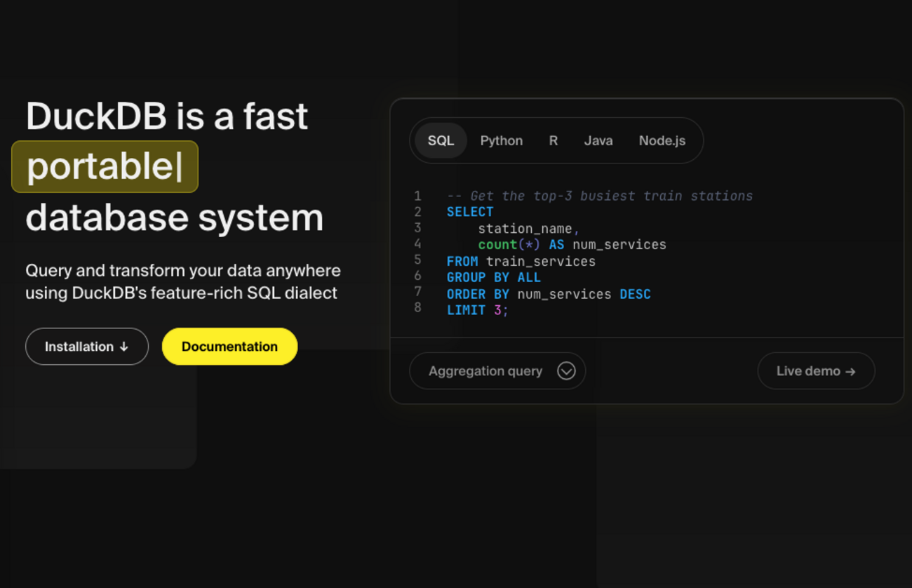Expand the query example selector
The image size is (912, 588).
[497, 370]
